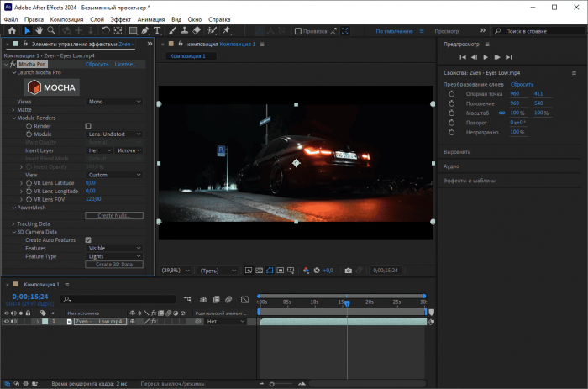Select the Zoom magnifier tool
Viewport: 588px width, 389px height.
[51, 31]
